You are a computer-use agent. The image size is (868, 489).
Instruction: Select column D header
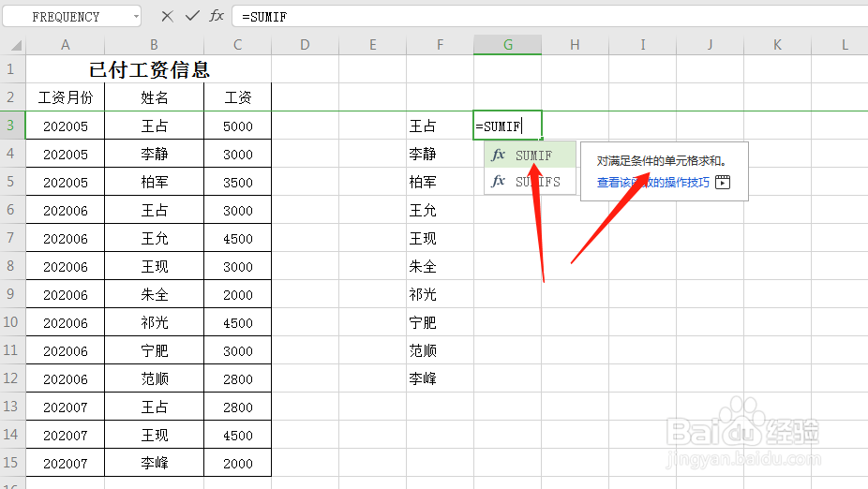[x=305, y=45]
